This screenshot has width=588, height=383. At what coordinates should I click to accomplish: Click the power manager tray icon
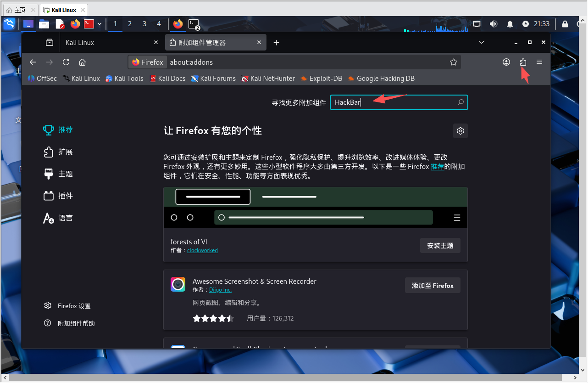526,24
